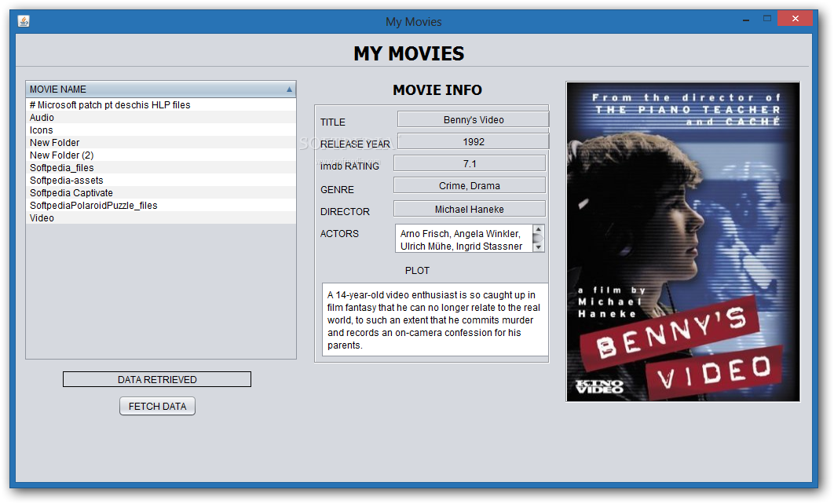834x504 pixels.
Task: Click the actors scrollbar up arrow
Action: [x=538, y=229]
